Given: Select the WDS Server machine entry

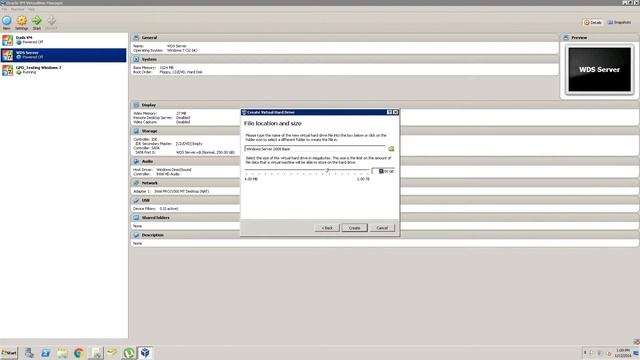Looking at the screenshot, I should (x=64, y=55).
